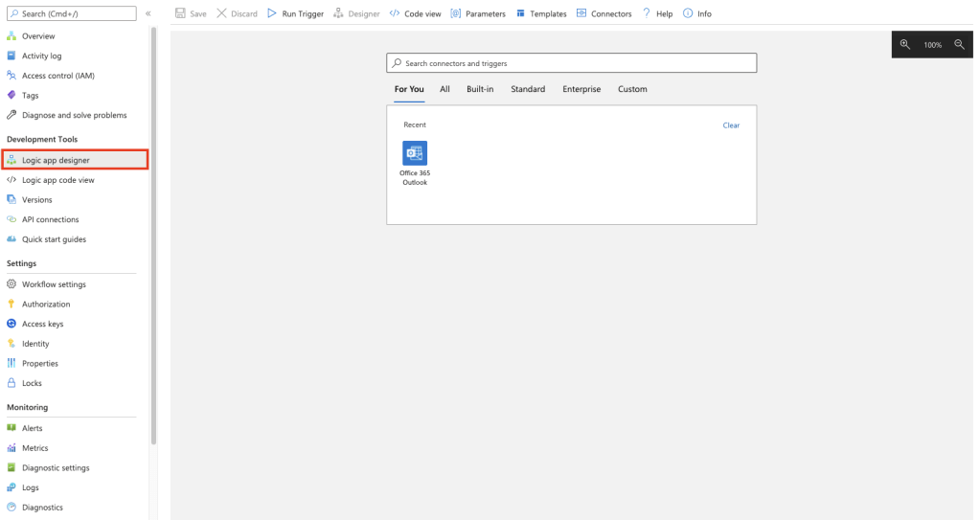The image size is (980, 520).
Task: Click Run Trigger in the toolbar
Action: [x=295, y=14]
